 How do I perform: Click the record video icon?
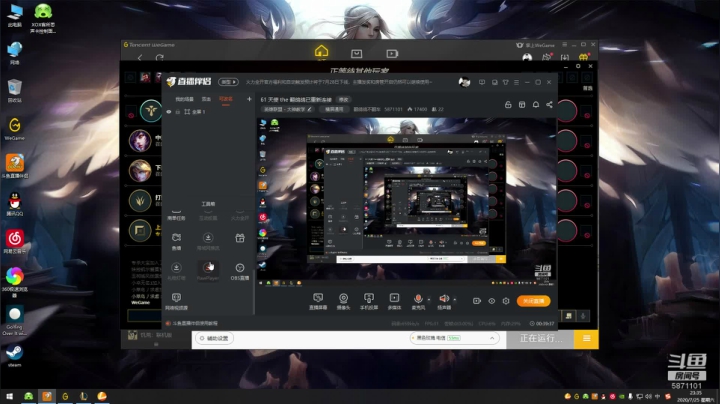tap(477, 301)
